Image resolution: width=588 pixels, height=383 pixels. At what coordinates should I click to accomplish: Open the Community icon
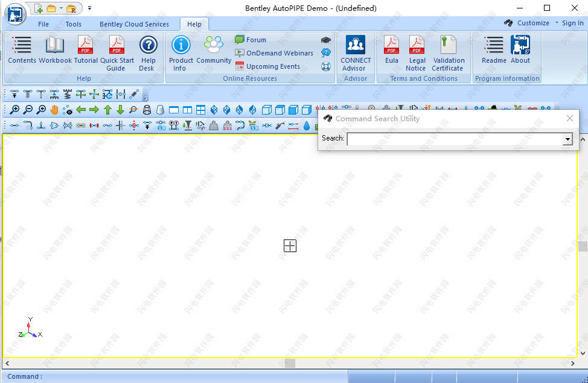click(214, 49)
